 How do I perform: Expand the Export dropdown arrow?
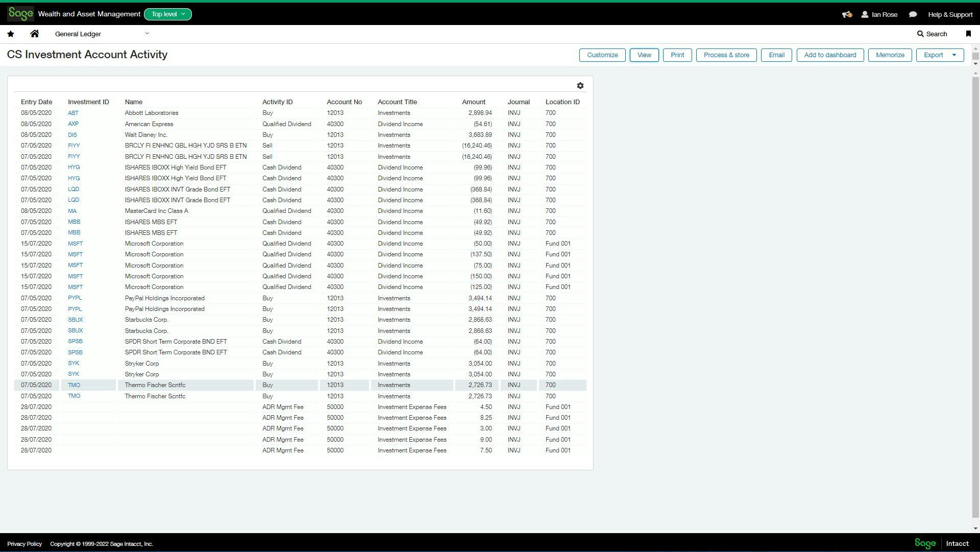[954, 55]
